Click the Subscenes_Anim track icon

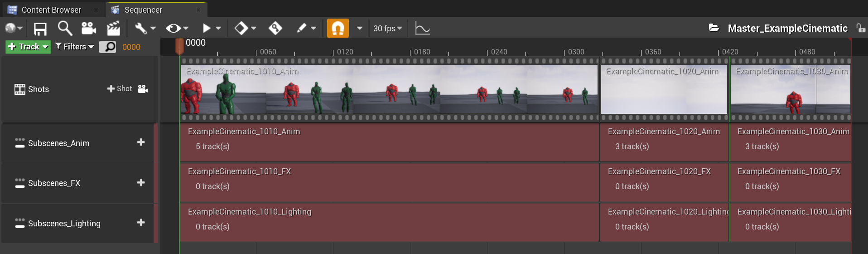[19, 143]
